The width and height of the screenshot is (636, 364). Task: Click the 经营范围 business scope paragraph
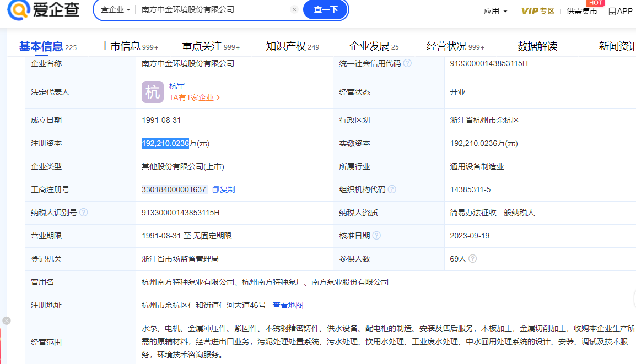[x=388, y=341]
